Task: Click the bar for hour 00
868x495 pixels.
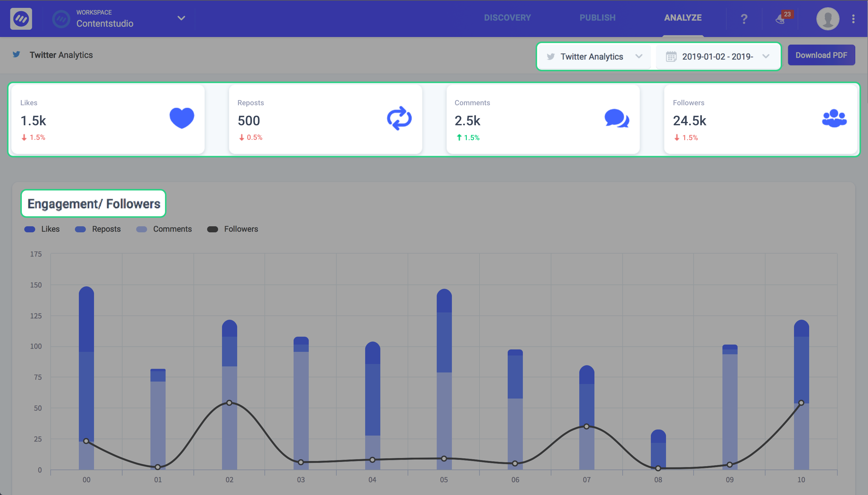Action: (86, 378)
